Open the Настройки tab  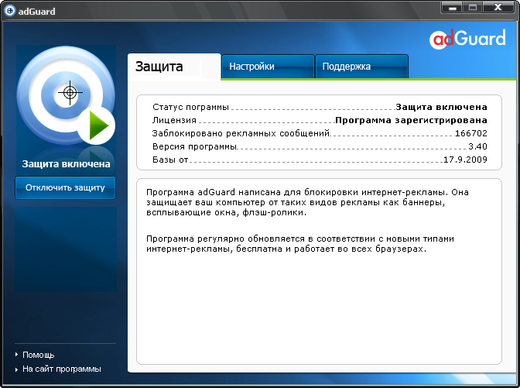coord(268,67)
